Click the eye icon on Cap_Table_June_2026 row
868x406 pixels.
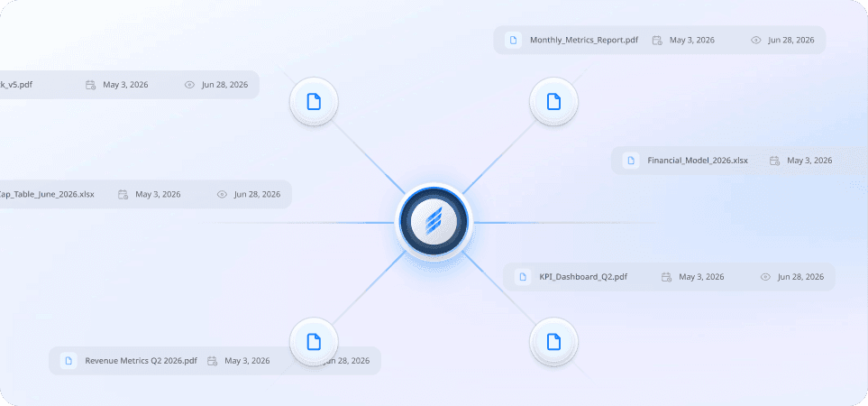pos(222,194)
